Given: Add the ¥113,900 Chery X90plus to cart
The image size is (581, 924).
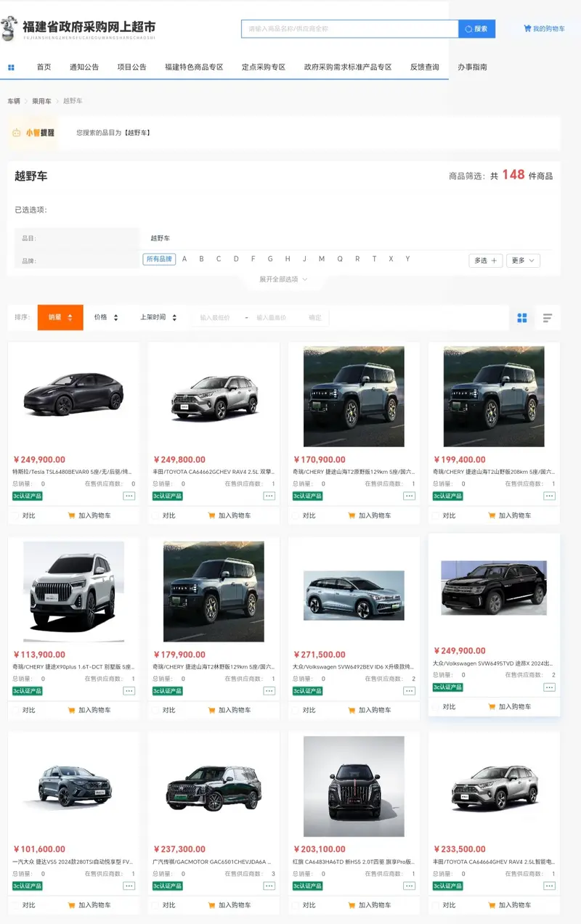Looking at the screenshot, I should point(89,710).
